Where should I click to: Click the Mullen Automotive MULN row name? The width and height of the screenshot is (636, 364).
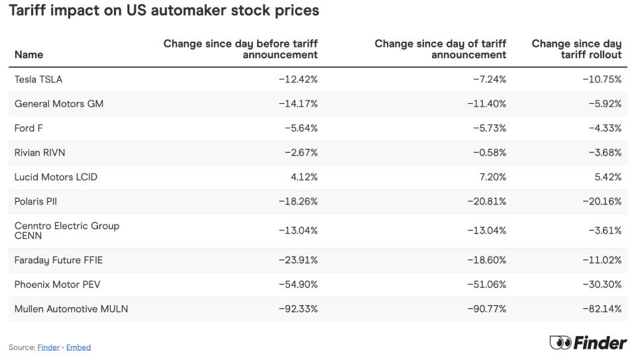[71, 309]
